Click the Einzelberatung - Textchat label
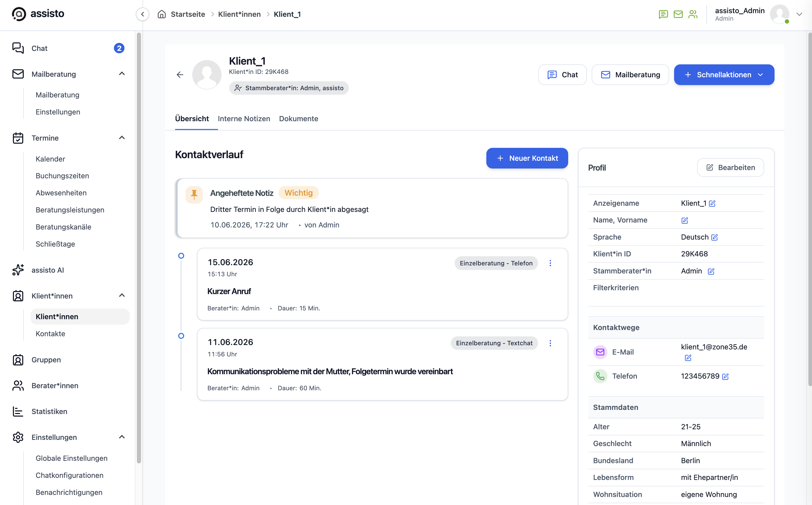This screenshot has width=812, height=505. [494, 343]
